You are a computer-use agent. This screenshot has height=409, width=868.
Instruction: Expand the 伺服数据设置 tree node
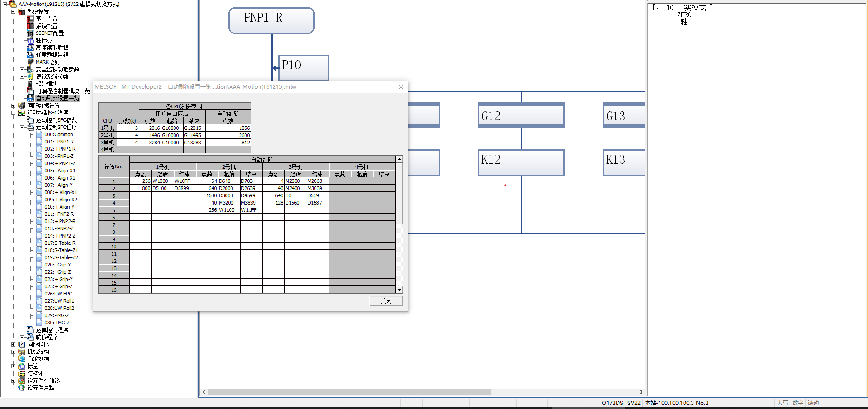coord(14,105)
